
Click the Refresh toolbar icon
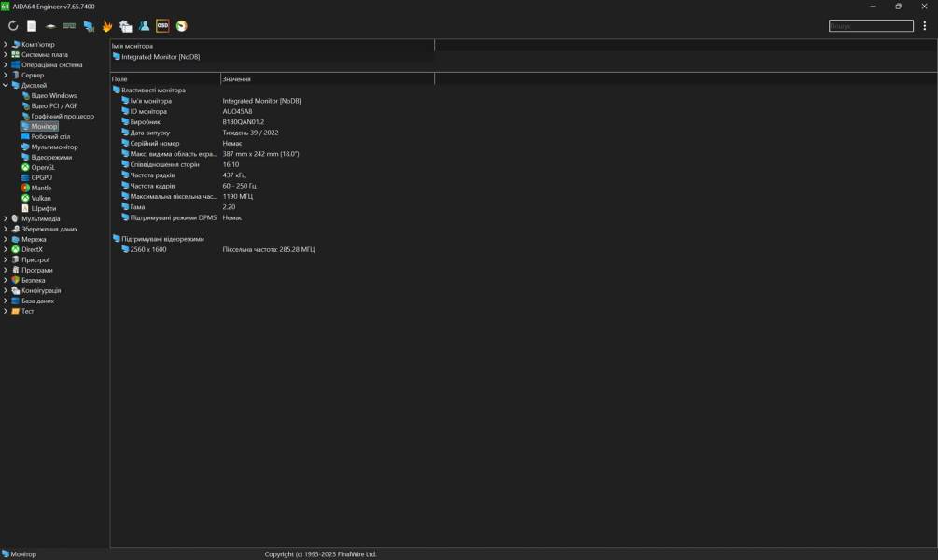pyautogui.click(x=13, y=26)
